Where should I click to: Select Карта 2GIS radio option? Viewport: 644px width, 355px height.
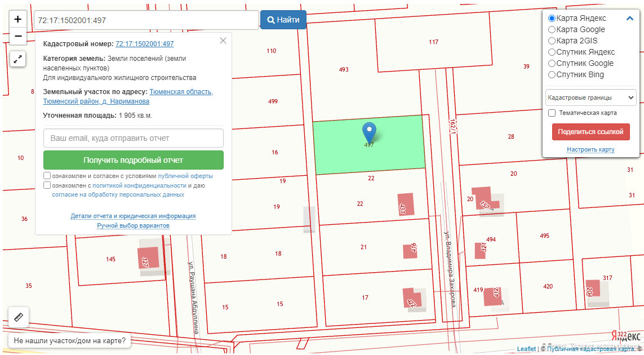(552, 41)
